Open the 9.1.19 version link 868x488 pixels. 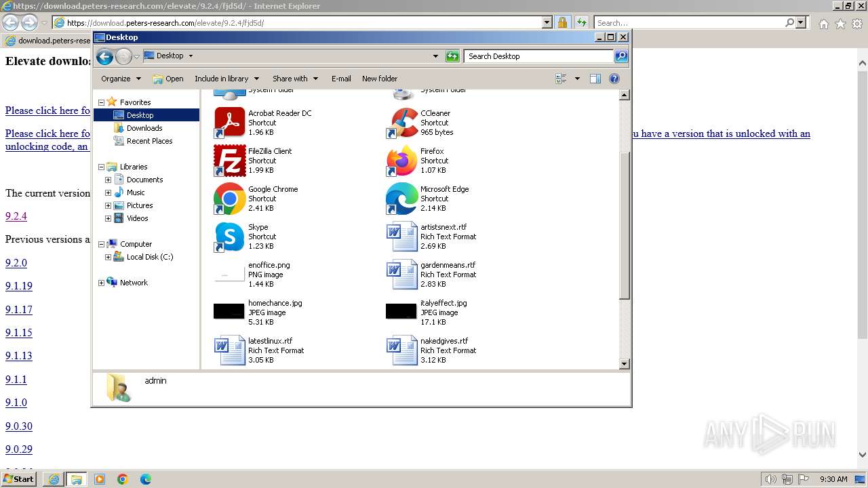point(19,286)
